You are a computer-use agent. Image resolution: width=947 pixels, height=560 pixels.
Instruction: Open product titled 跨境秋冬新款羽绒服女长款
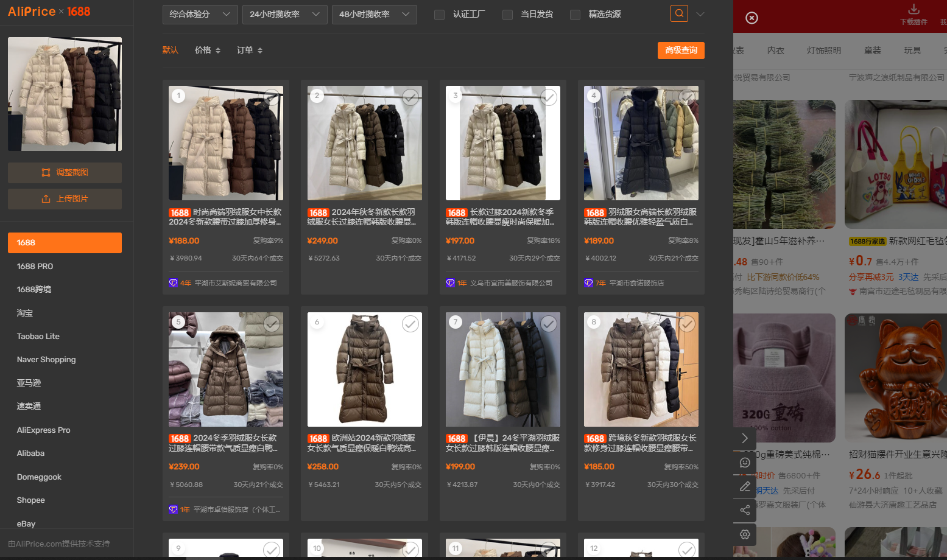pos(641,443)
